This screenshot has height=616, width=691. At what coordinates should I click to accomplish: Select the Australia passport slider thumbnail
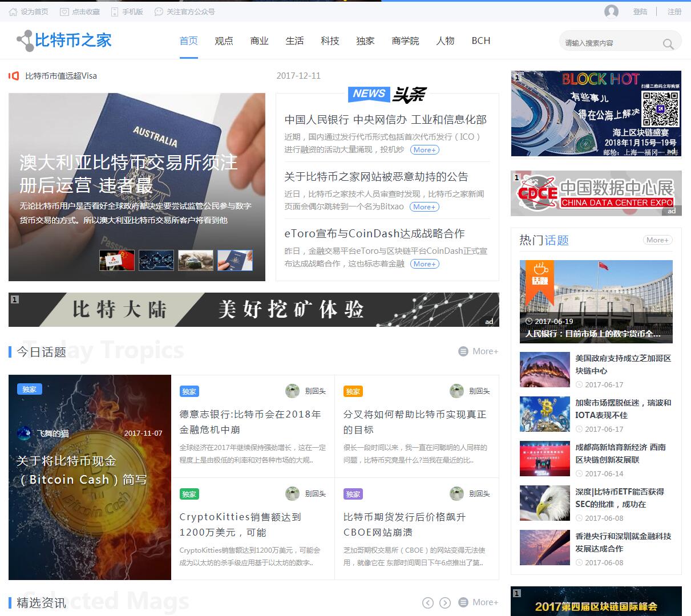coord(235,260)
